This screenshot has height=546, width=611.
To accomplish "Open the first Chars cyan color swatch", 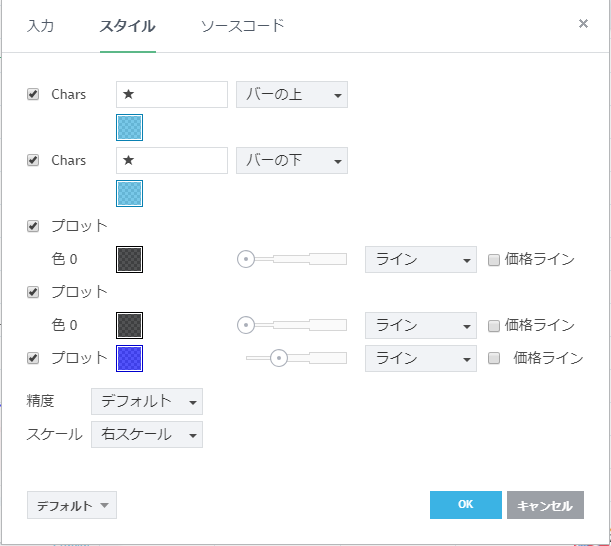I will (x=130, y=127).
